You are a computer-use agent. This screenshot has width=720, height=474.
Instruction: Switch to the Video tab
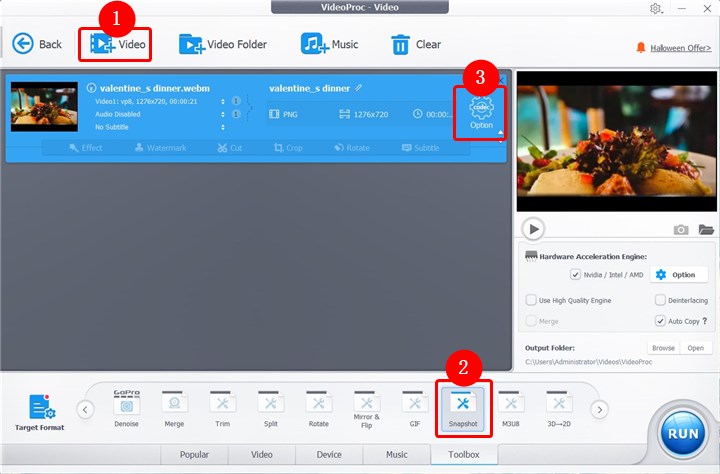coord(262,454)
